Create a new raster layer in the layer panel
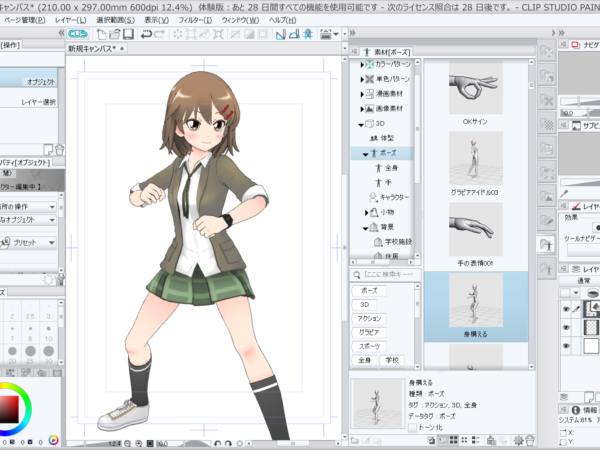This screenshot has width=600, height=450. (x=589, y=397)
